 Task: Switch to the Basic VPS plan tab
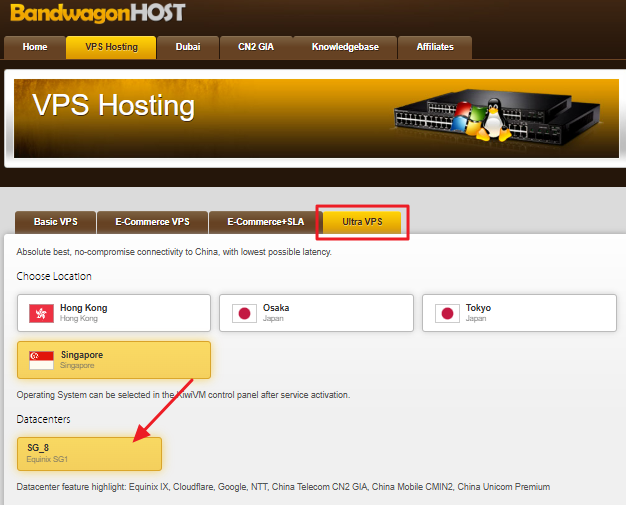click(x=55, y=222)
